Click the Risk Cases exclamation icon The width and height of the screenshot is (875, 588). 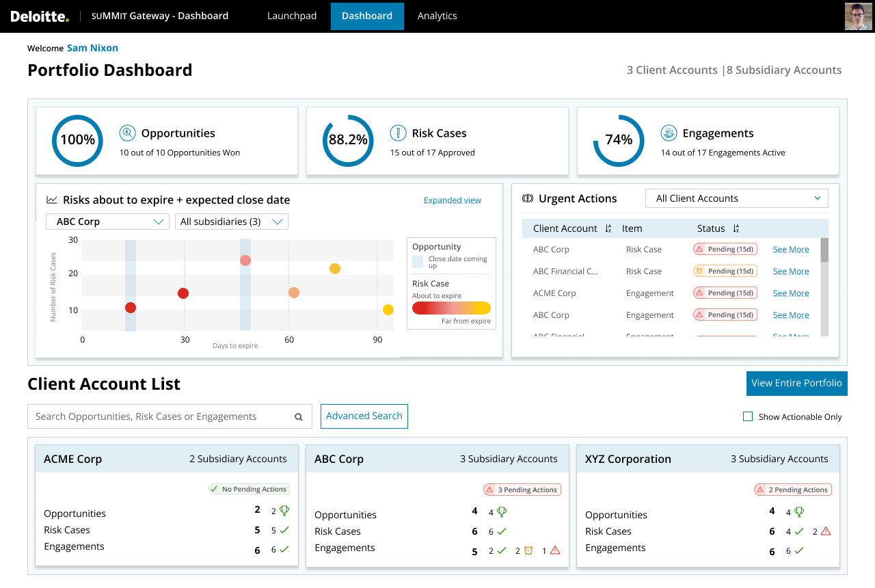(x=398, y=133)
